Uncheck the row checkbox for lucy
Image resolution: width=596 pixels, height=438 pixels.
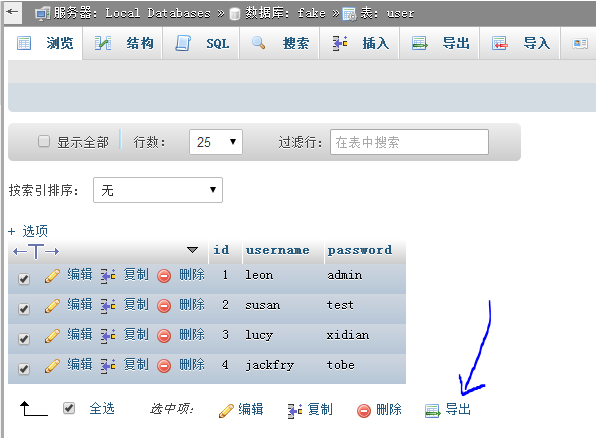[24, 338]
